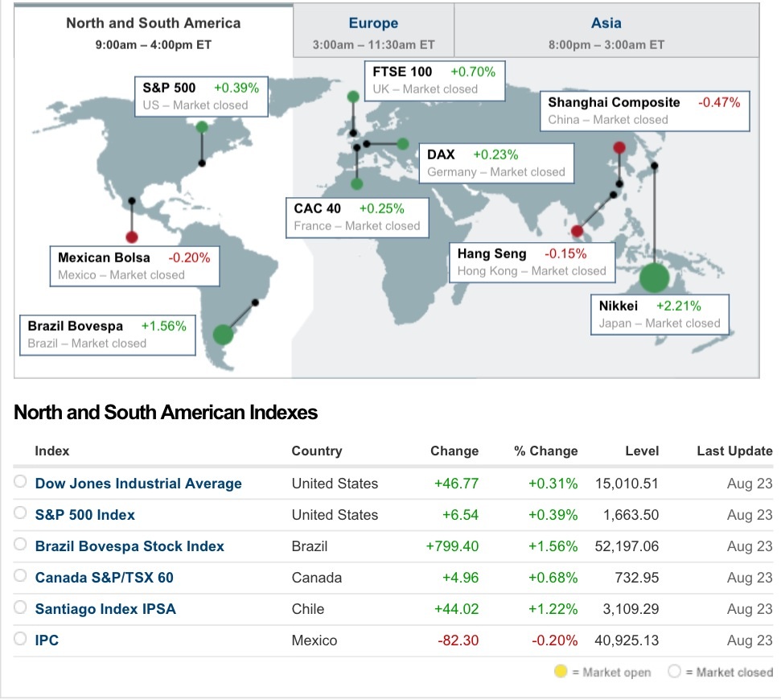The height and width of the screenshot is (700, 781).
Task: Click the green Brazil Bovespa map marker
Action: 223,334
